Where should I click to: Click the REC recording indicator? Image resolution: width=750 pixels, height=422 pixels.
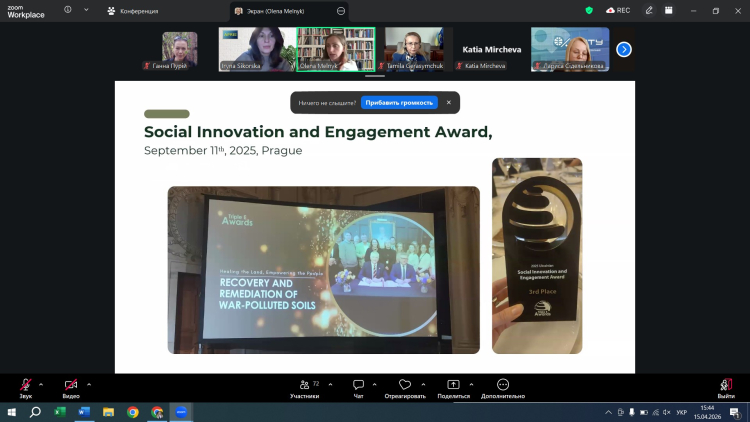pos(618,11)
